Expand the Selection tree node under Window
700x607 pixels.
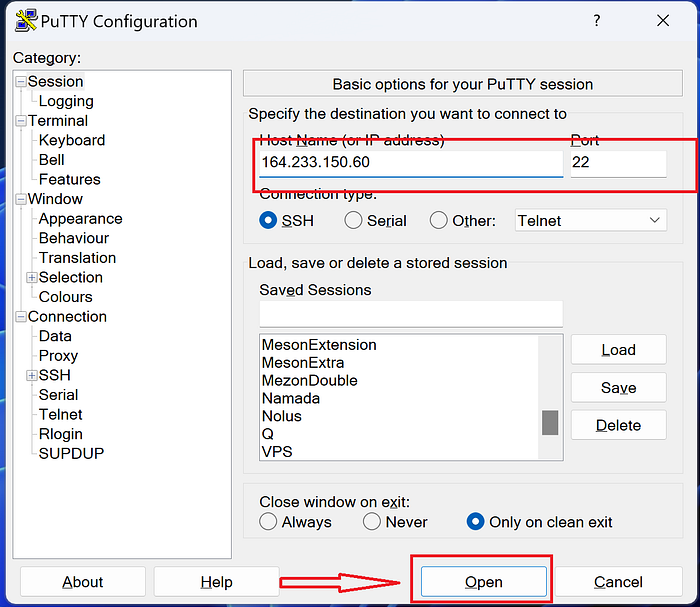point(32,277)
